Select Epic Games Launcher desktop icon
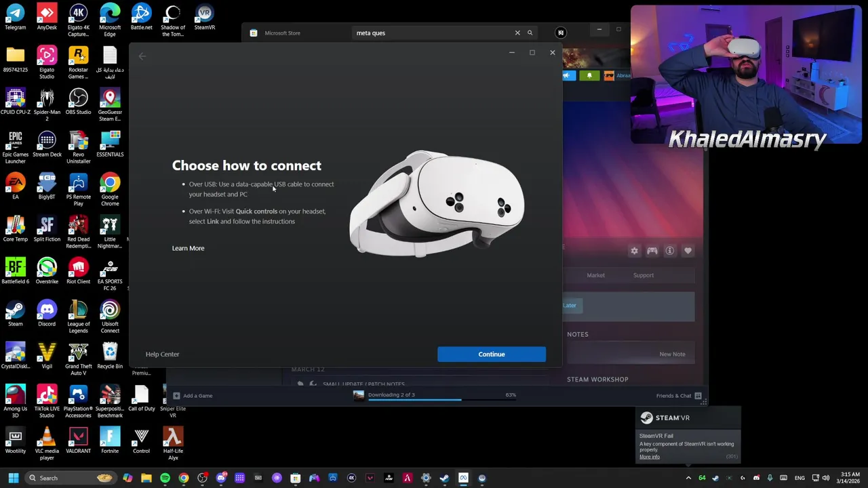This screenshot has width=868, height=488. (x=15, y=148)
